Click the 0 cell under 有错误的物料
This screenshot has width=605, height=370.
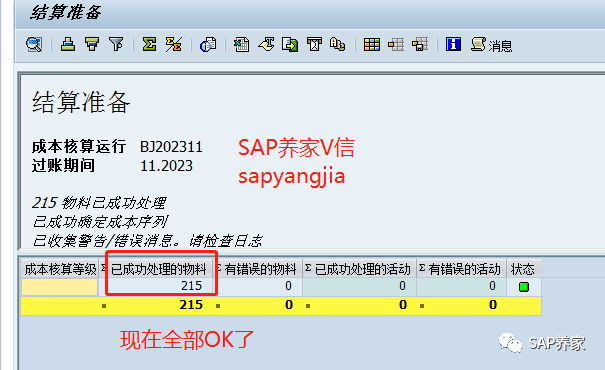pos(258,286)
